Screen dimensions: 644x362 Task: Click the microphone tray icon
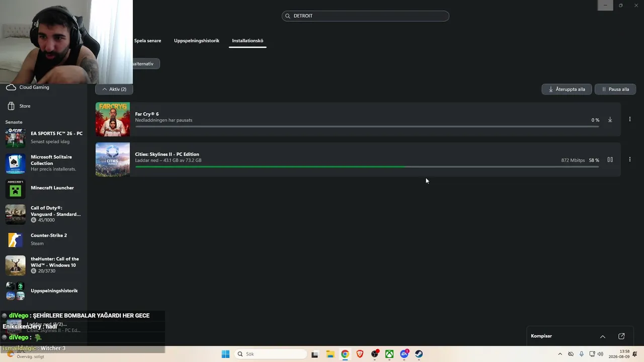[x=582, y=354]
